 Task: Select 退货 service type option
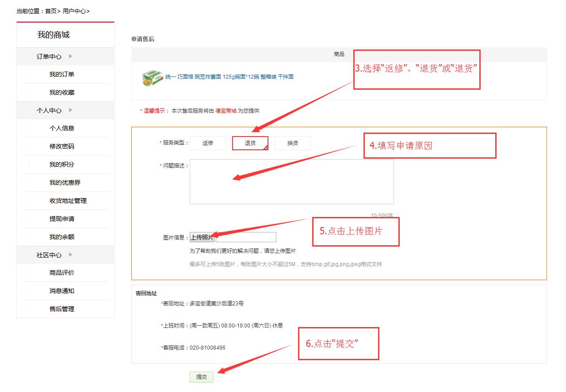tap(250, 143)
